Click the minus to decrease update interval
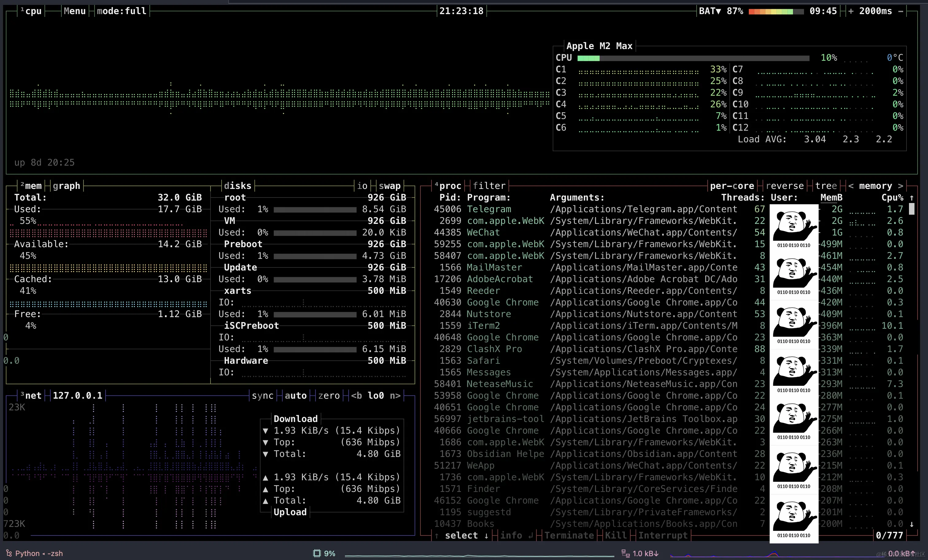The image size is (928, 560). [x=900, y=11]
